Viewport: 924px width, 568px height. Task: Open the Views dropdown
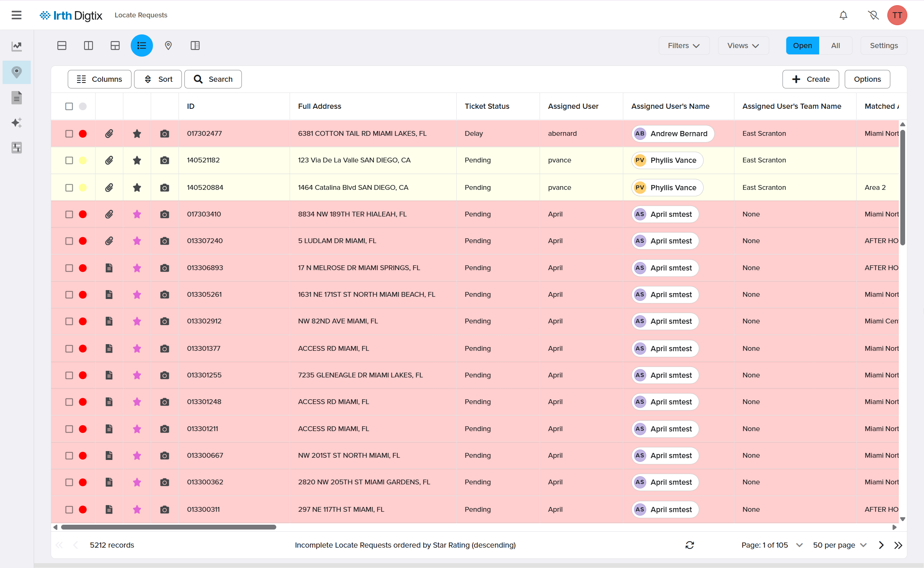click(x=743, y=46)
